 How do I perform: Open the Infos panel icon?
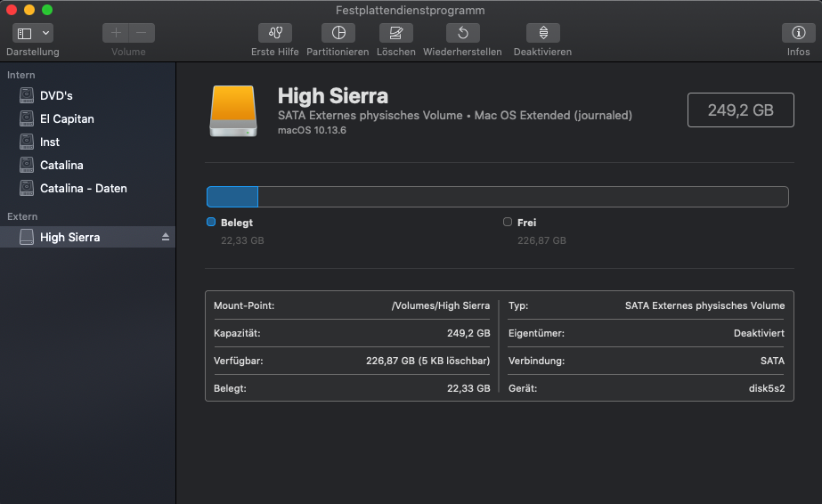coord(798,33)
